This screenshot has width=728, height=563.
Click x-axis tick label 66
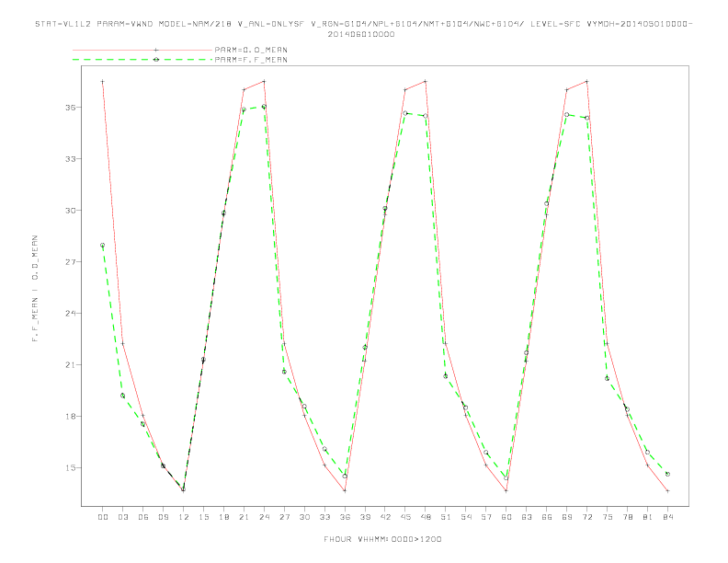click(x=547, y=517)
